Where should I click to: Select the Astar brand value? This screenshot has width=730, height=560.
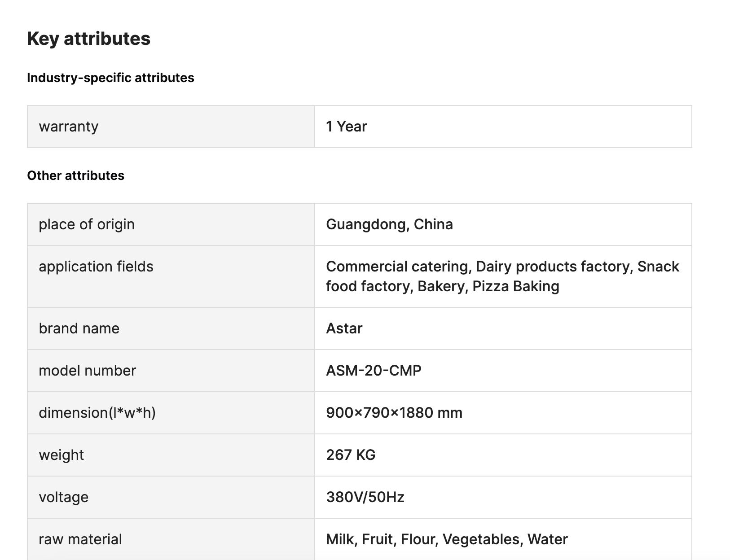344,328
